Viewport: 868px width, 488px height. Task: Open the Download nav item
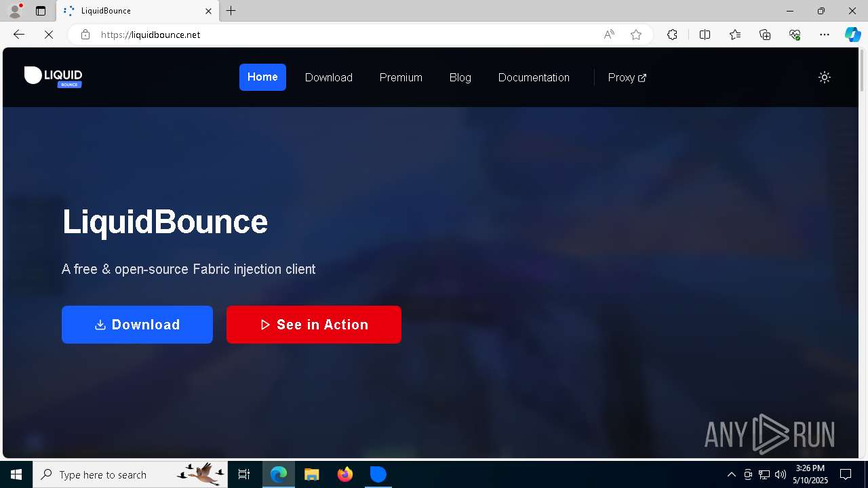(x=329, y=77)
